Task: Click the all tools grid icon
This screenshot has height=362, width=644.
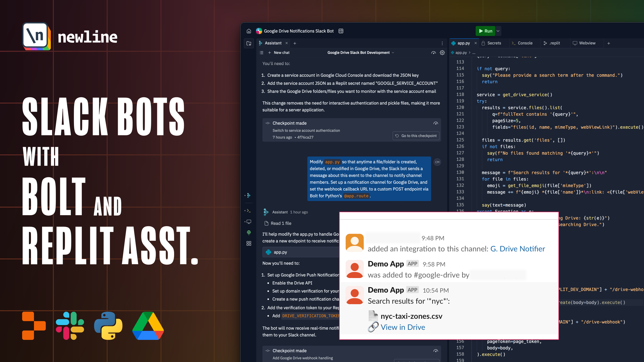Action: pos(249,243)
